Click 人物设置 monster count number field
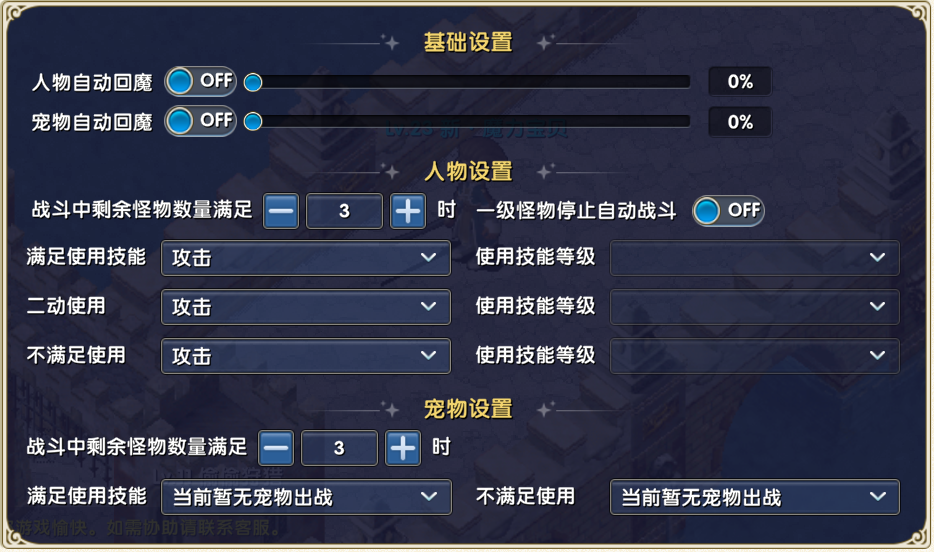The height and width of the screenshot is (552, 934). click(344, 211)
